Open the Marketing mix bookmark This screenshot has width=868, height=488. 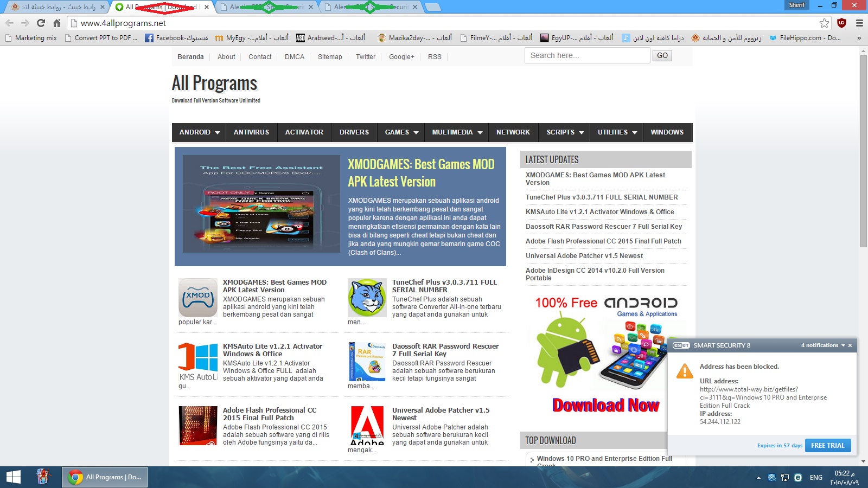coord(31,38)
